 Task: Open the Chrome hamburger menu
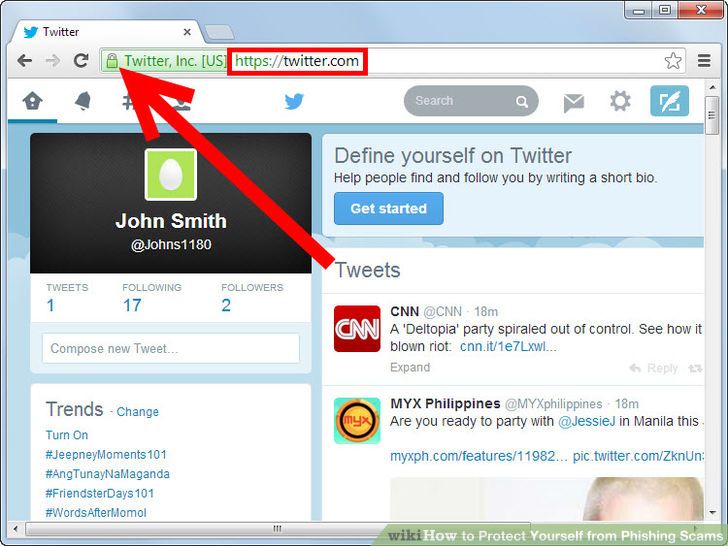tap(704, 61)
